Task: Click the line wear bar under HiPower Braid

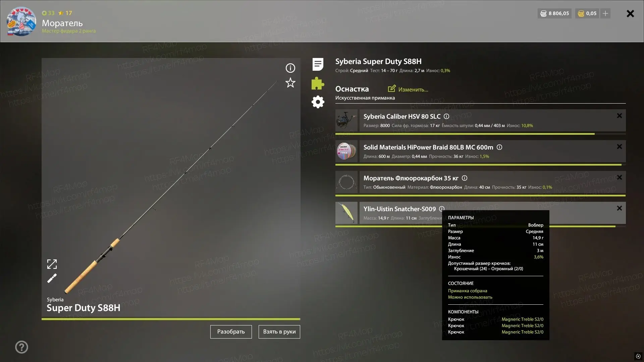Action: click(x=480, y=165)
